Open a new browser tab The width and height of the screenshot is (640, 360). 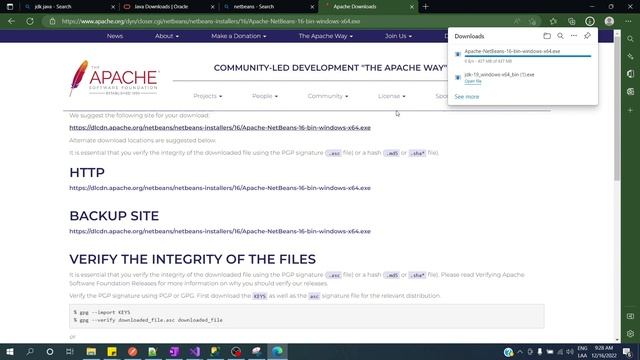425,7
